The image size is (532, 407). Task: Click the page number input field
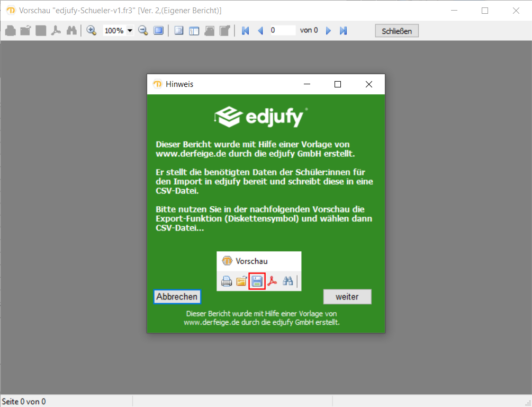pos(282,31)
